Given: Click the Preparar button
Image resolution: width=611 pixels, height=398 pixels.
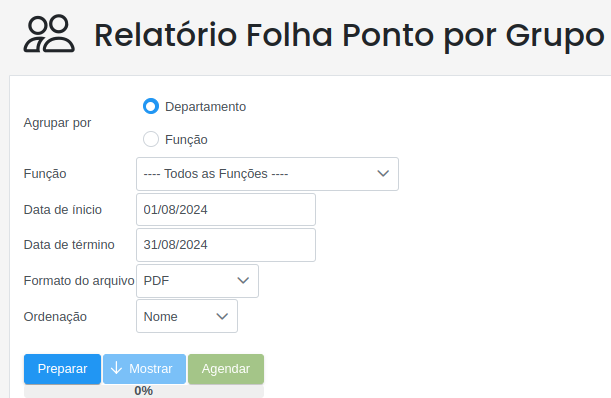Looking at the screenshot, I should tap(62, 369).
